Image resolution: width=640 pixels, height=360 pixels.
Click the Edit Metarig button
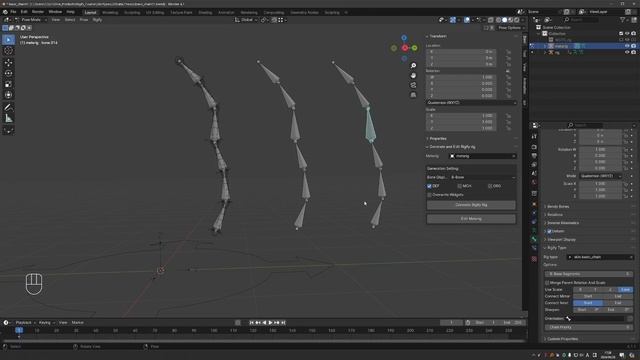471,219
